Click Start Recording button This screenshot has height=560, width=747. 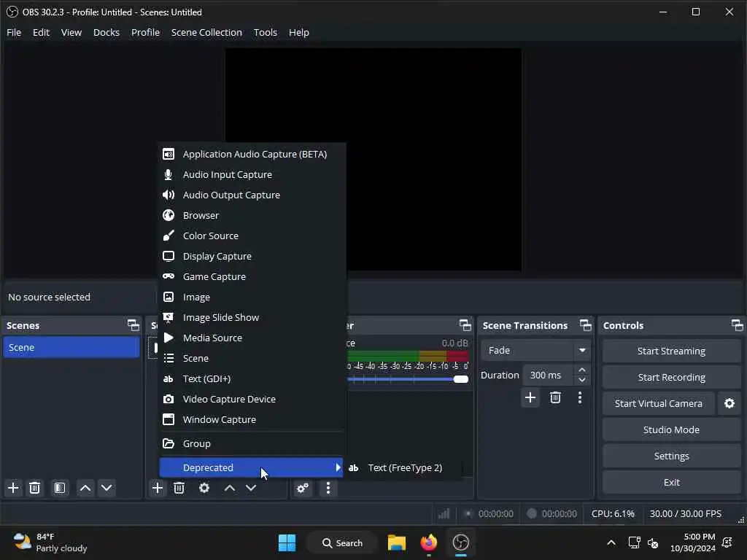[x=671, y=378]
